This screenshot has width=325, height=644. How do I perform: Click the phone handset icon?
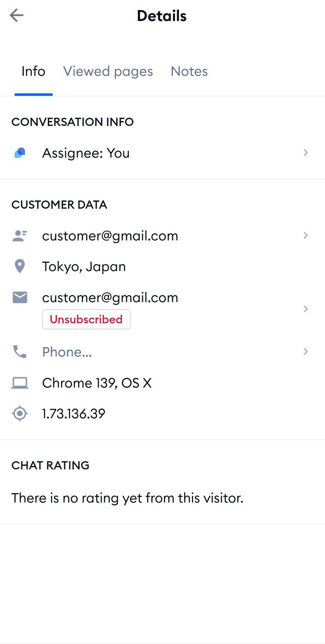click(x=20, y=352)
